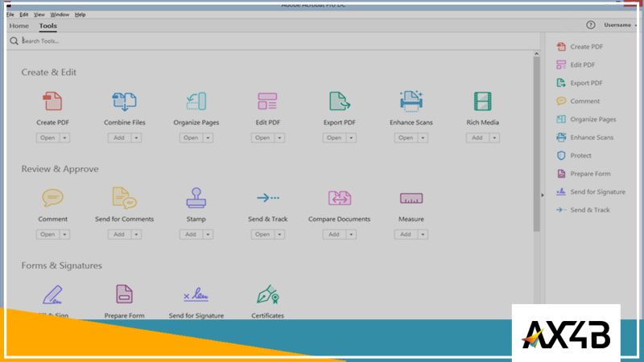Click the Open button under Comment
644x362 pixels.
47,234
